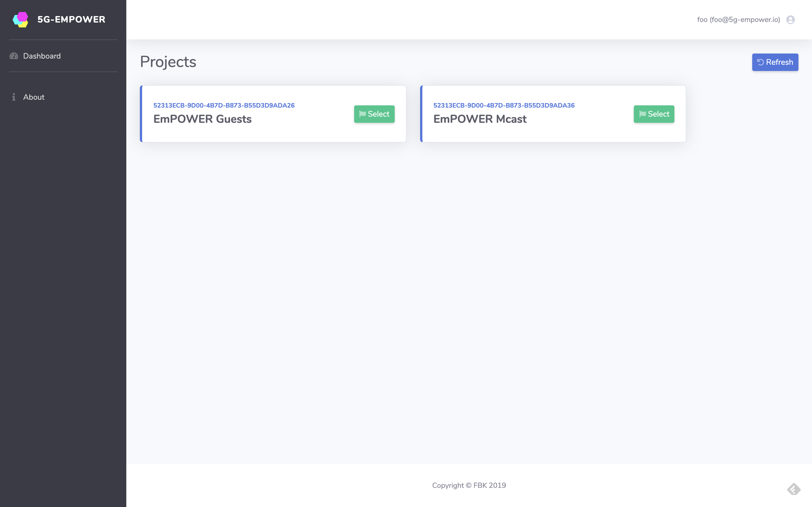Open the foo (foo@5g-empower.io) user menu

[738, 20]
